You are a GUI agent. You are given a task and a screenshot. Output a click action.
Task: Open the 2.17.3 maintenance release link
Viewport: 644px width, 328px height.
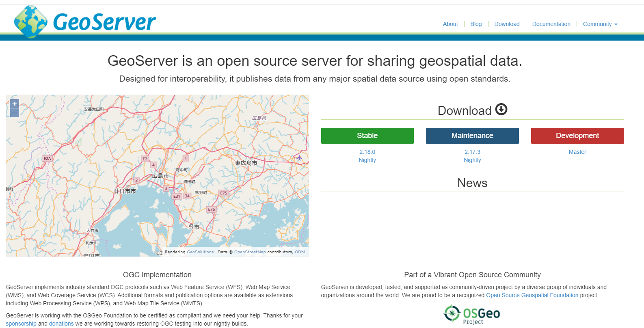[472, 152]
